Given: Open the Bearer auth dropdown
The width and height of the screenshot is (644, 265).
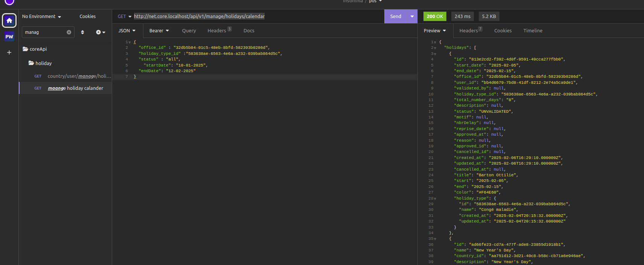Looking at the screenshot, I should 159,31.
